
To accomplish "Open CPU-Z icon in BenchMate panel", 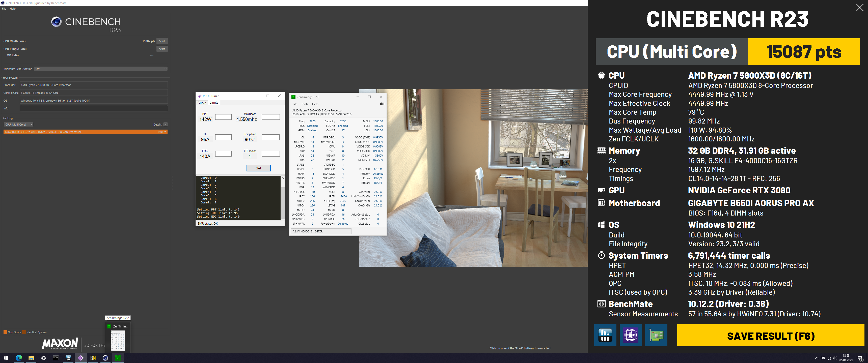I will click(x=631, y=335).
